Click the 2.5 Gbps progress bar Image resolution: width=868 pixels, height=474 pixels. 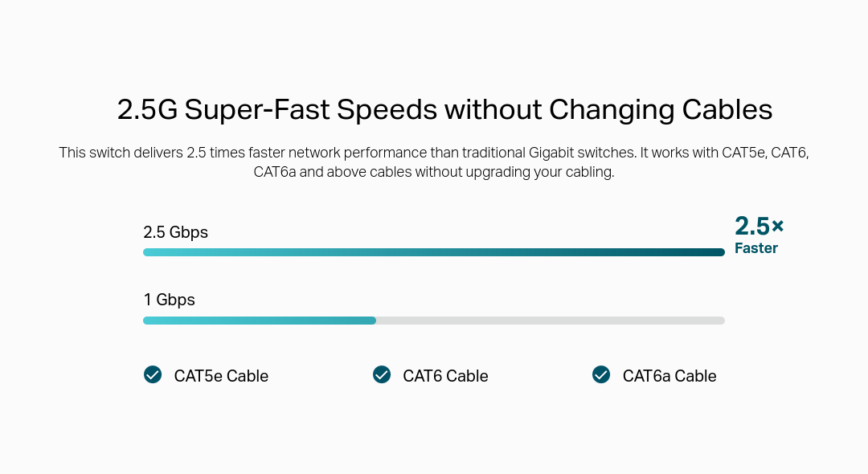click(434, 252)
